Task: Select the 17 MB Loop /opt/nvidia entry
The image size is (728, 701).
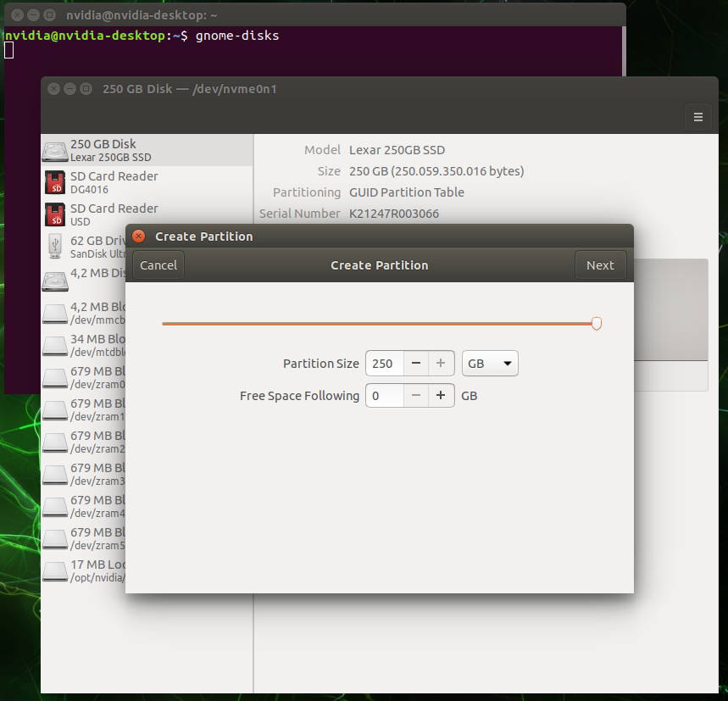Action: (x=84, y=571)
